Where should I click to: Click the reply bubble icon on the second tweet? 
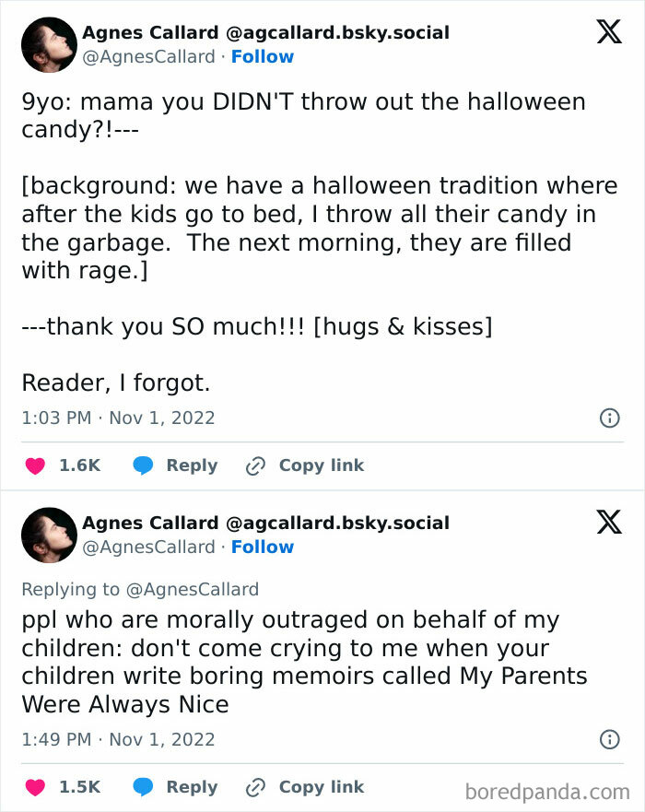(x=143, y=787)
